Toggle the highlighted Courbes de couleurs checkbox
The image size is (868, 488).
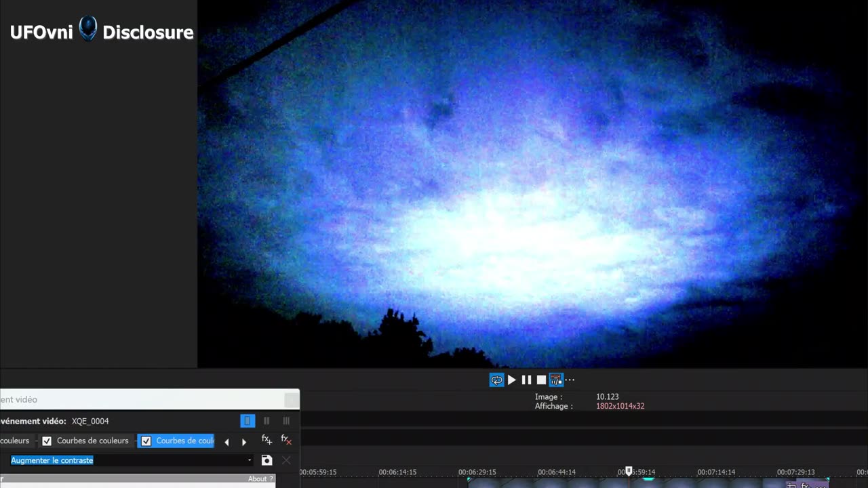(x=146, y=441)
